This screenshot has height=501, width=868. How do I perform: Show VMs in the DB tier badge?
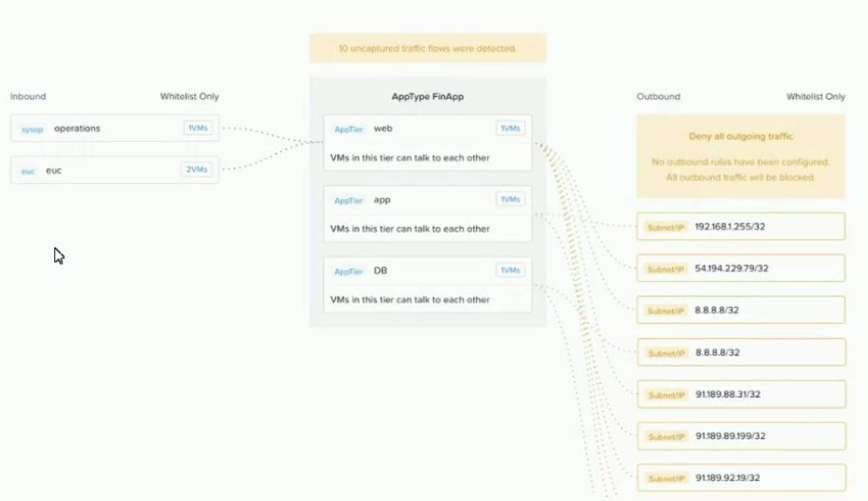click(510, 271)
